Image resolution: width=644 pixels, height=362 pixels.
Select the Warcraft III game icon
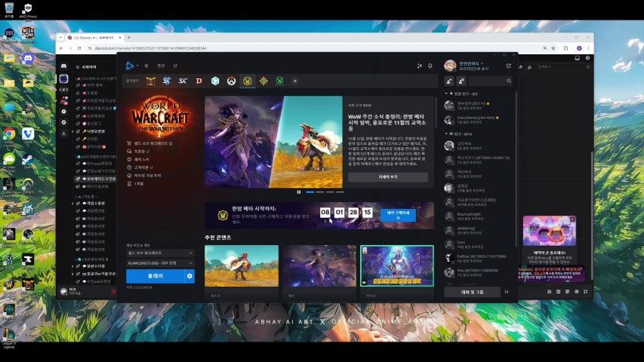pyautogui.click(x=150, y=81)
